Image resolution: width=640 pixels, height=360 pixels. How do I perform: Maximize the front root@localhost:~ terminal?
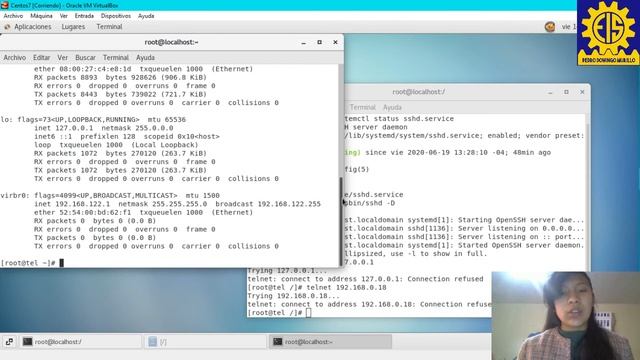(320, 42)
